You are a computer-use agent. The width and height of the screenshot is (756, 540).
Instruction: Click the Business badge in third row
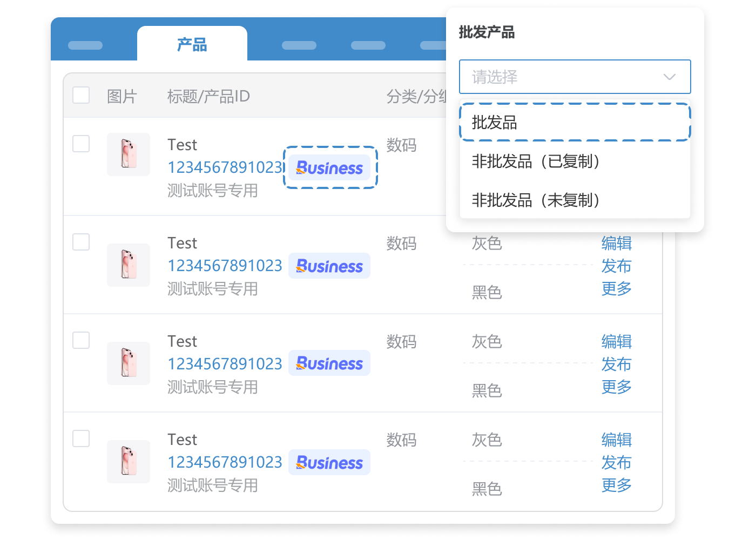tap(329, 364)
